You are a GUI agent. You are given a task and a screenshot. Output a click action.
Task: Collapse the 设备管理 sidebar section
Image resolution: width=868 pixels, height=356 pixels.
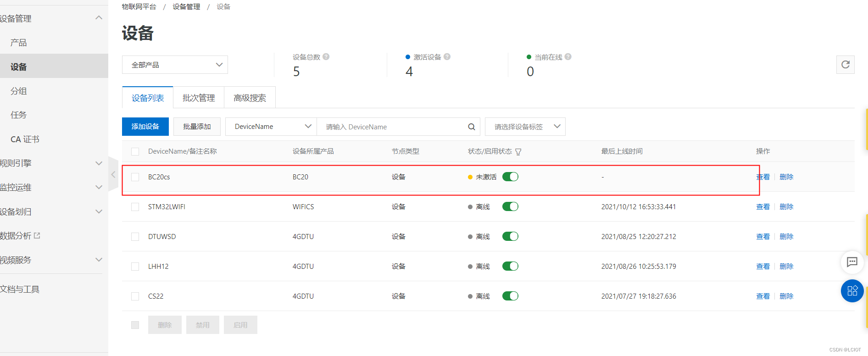point(99,18)
